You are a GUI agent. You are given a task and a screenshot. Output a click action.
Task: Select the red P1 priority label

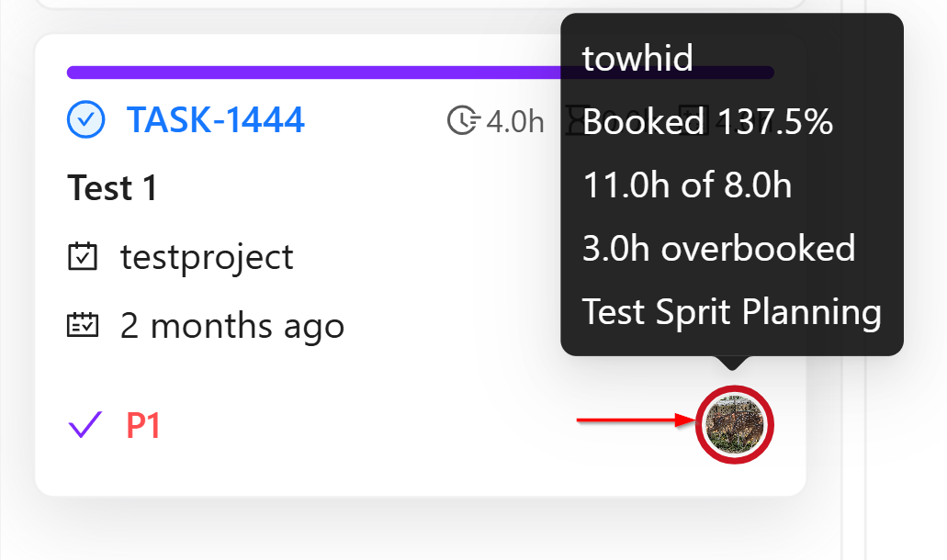pyautogui.click(x=143, y=426)
